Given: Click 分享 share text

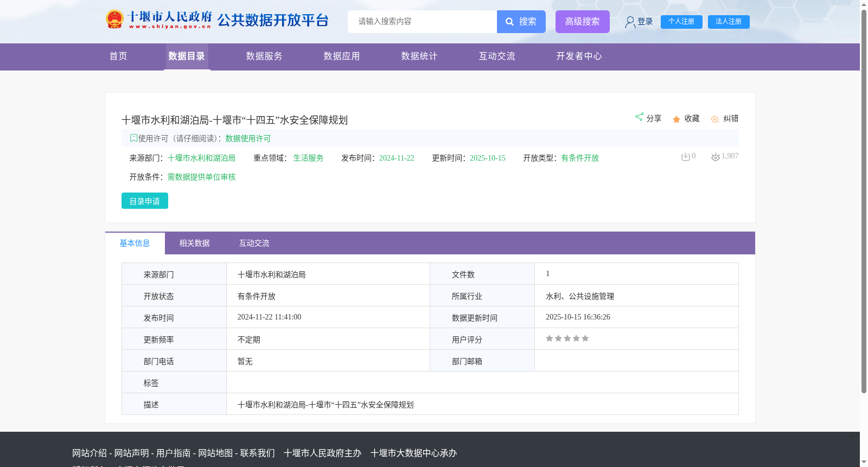Looking at the screenshot, I should (654, 118).
